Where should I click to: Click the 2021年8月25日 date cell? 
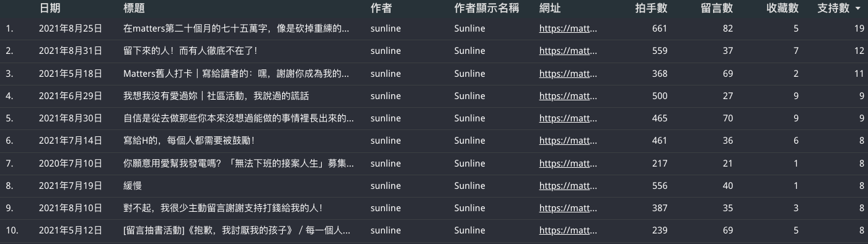coord(70,28)
